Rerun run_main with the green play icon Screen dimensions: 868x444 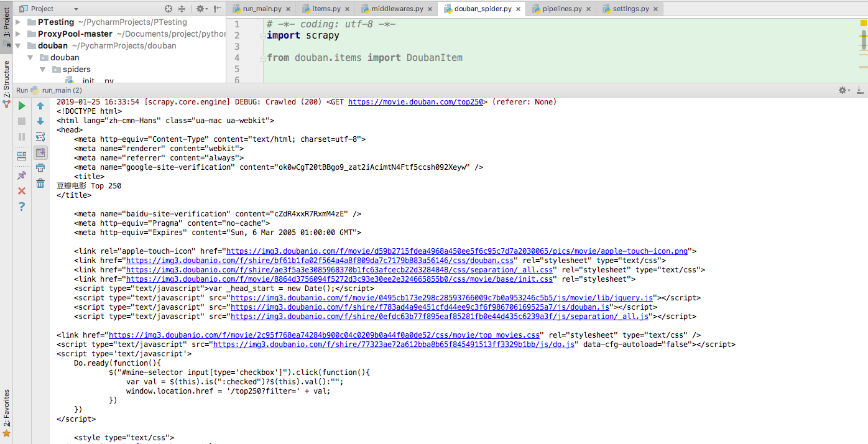tap(22, 106)
